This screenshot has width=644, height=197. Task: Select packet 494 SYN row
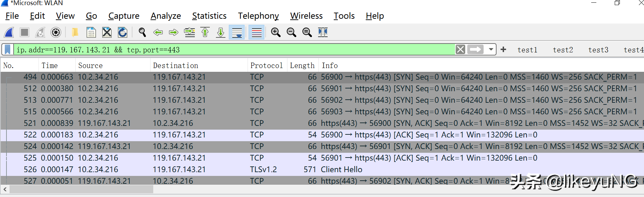tap(322, 77)
